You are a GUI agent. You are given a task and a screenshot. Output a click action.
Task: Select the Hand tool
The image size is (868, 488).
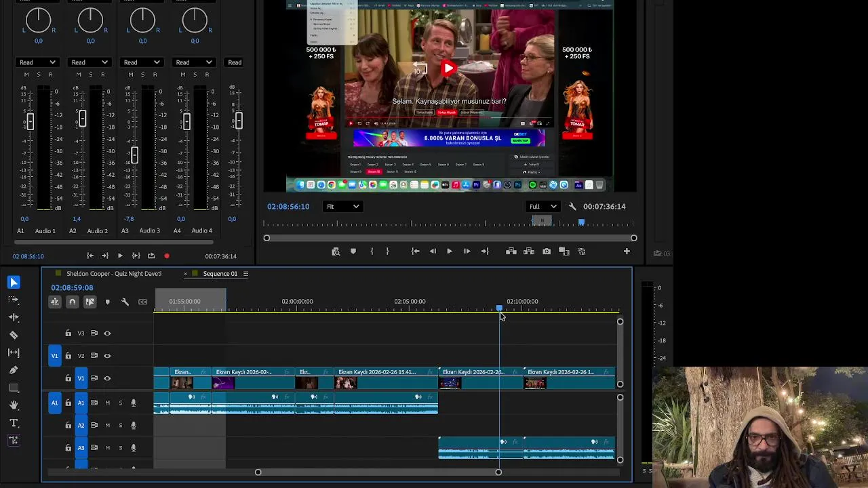(14, 405)
